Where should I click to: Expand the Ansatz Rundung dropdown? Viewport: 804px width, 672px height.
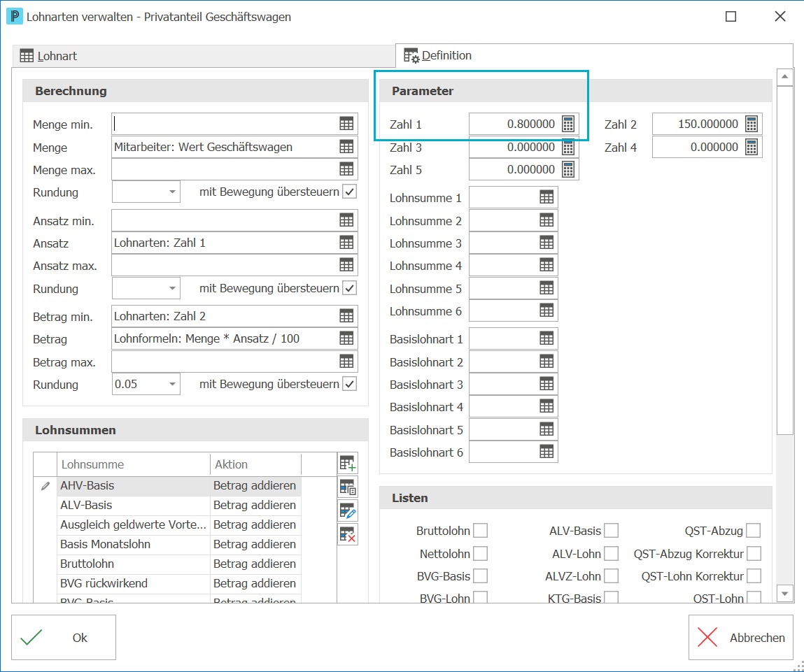tap(172, 289)
